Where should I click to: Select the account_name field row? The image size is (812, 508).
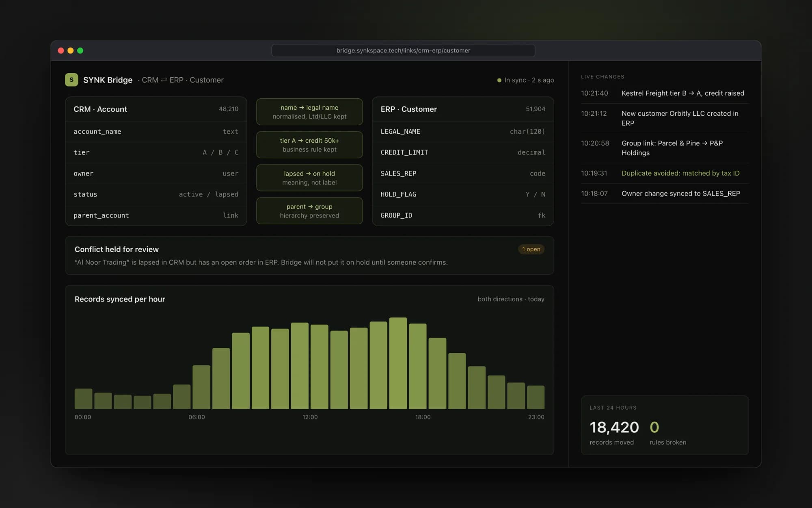coord(156,132)
